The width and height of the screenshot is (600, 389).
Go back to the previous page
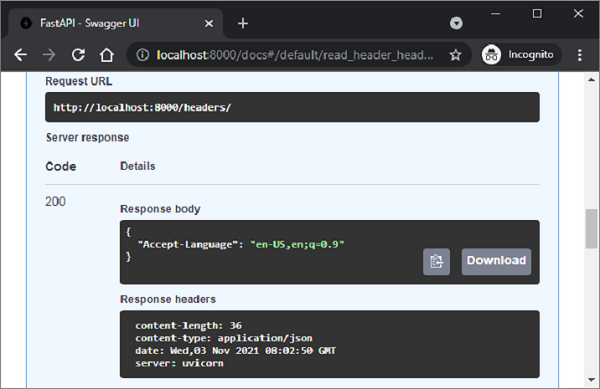(x=21, y=55)
